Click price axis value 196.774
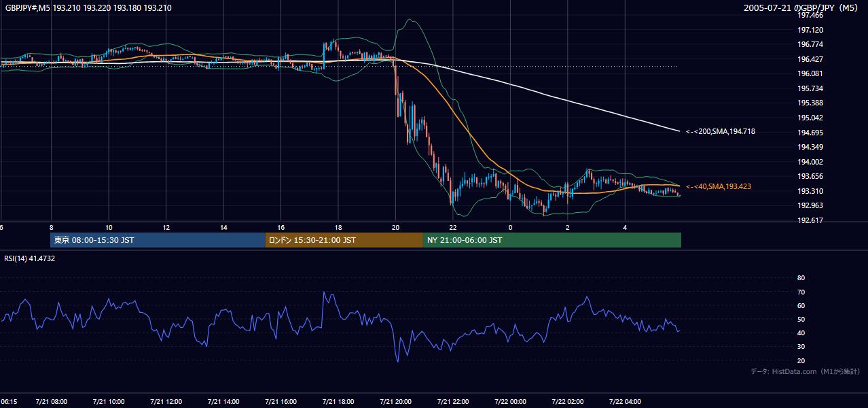 pos(810,45)
